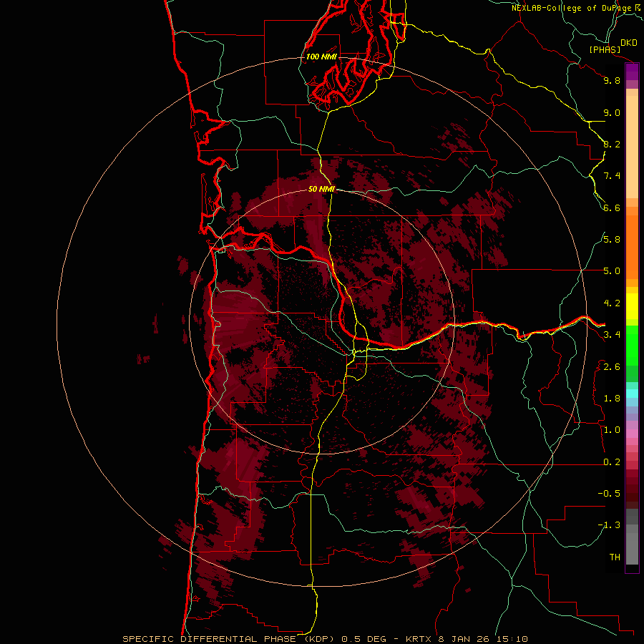
Task: Click the 8.2 scale value
Action: click(612, 144)
